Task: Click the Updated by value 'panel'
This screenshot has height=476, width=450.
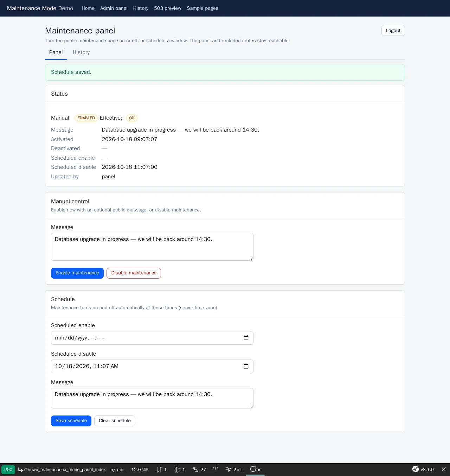Action: pos(108,177)
